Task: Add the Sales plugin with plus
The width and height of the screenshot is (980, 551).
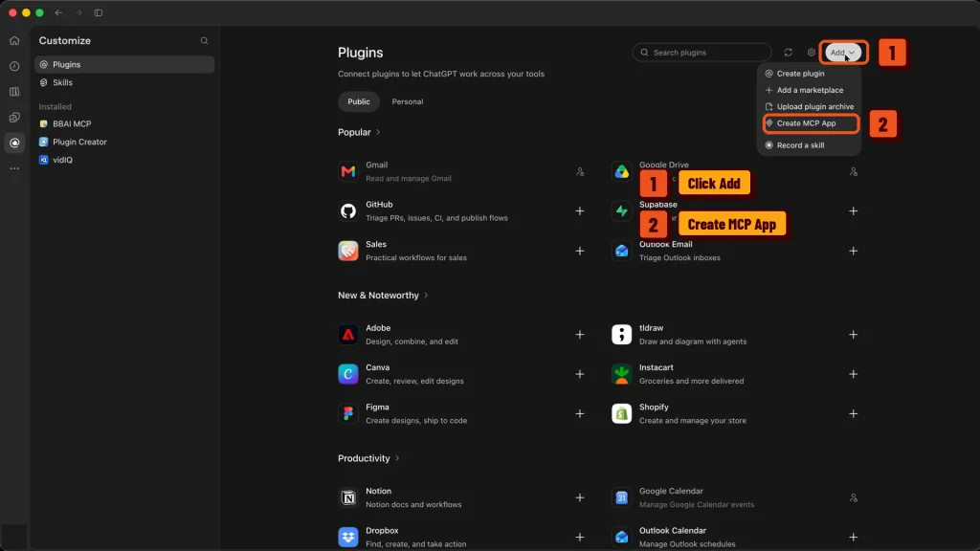Action: (x=580, y=252)
